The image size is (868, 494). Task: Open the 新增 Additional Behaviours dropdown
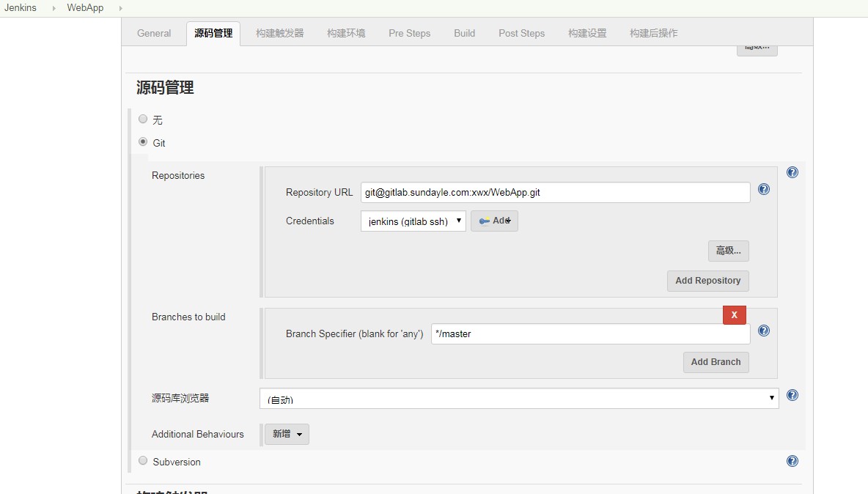click(287, 434)
